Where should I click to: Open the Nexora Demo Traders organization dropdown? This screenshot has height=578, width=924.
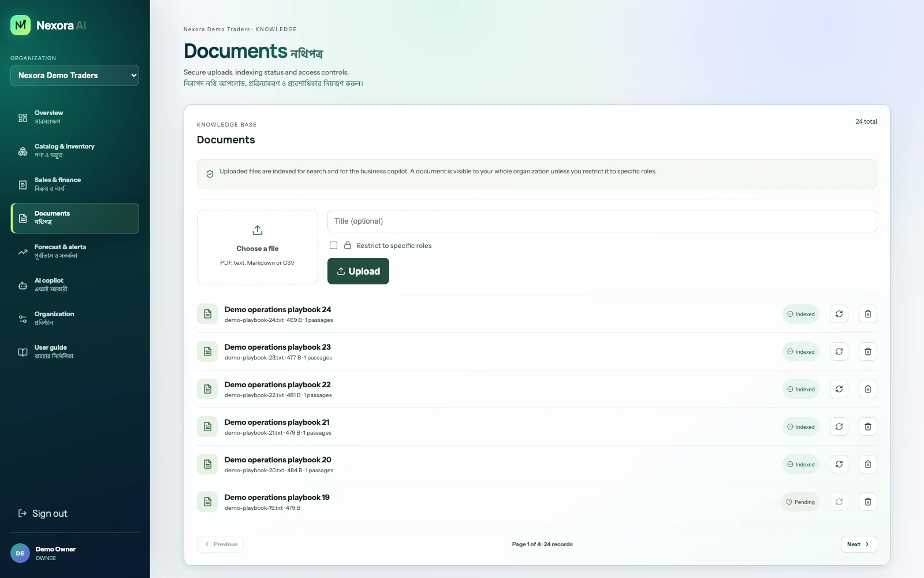click(74, 75)
